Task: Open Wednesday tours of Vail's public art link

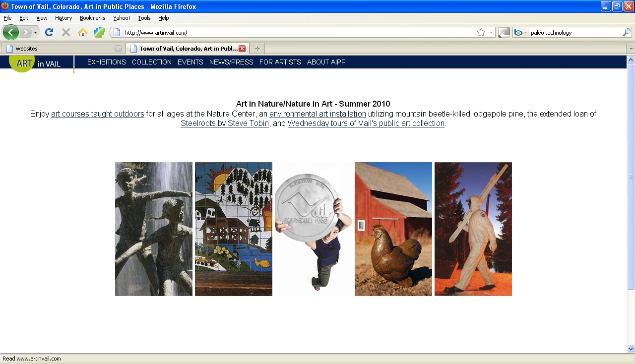Action: click(x=366, y=123)
